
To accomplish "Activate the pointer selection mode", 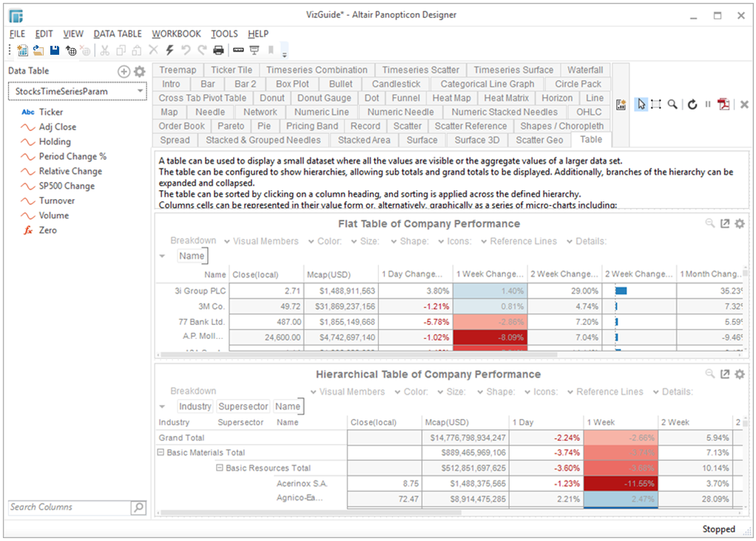I will (x=641, y=104).
